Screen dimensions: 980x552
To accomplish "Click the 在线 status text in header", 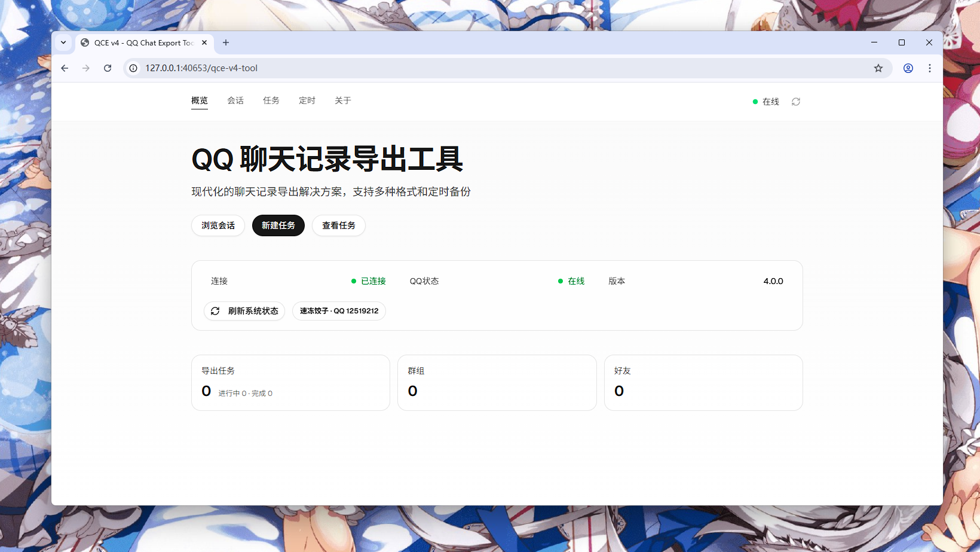I will 771,102.
